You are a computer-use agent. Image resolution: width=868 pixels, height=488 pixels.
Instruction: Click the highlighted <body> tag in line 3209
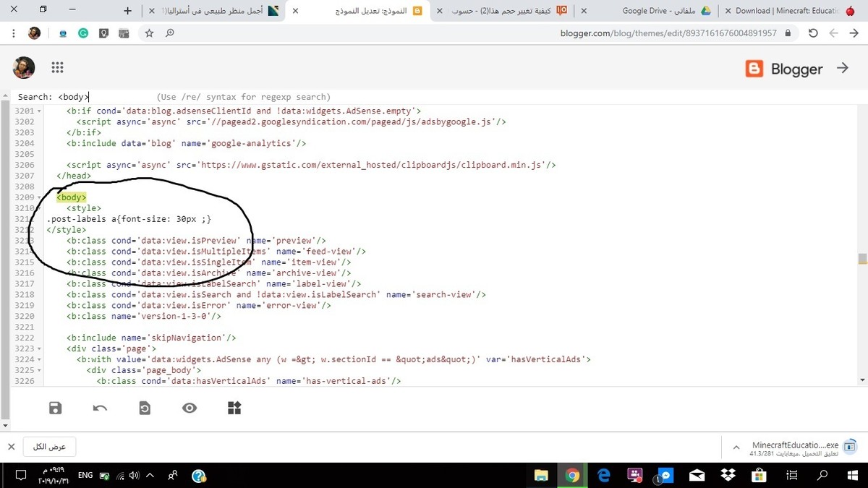(x=72, y=197)
